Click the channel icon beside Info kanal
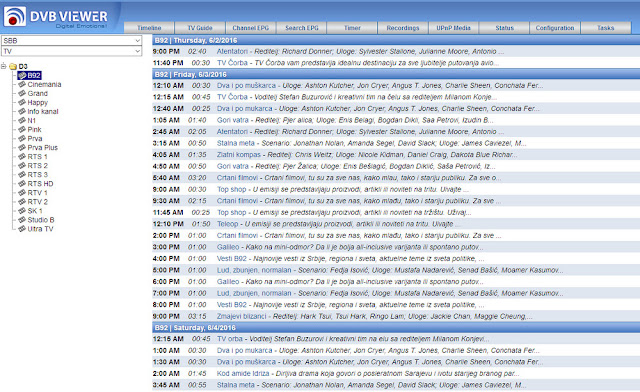 click(22, 111)
